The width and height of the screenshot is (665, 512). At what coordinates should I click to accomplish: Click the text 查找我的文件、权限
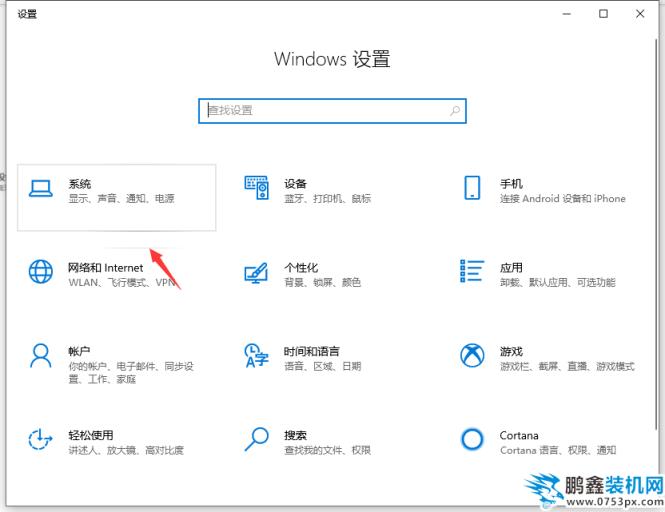pyautogui.click(x=327, y=450)
